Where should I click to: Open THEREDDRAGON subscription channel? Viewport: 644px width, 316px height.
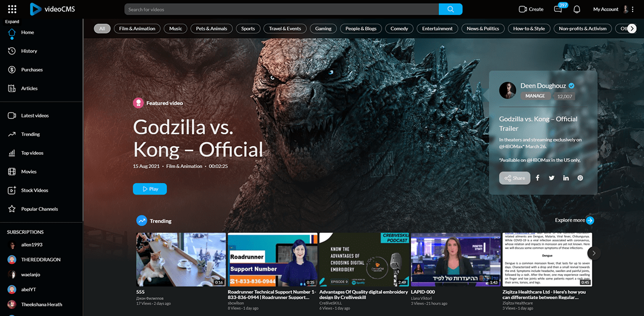coord(41,260)
